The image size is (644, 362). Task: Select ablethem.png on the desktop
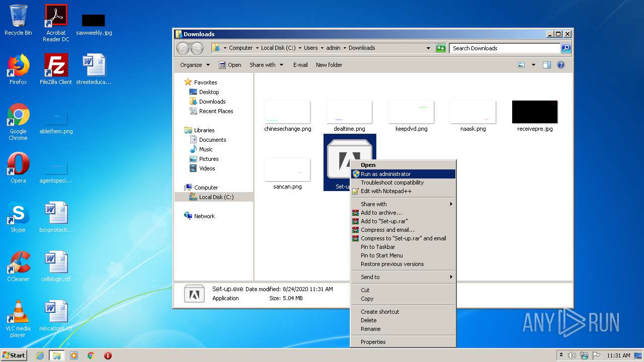tap(56, 124)
